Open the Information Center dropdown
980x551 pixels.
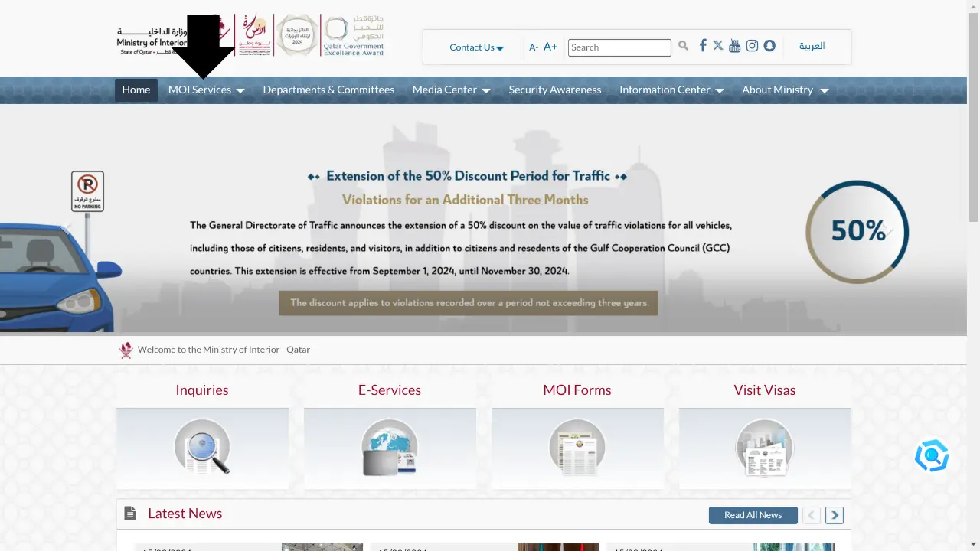tap(671, 90)
